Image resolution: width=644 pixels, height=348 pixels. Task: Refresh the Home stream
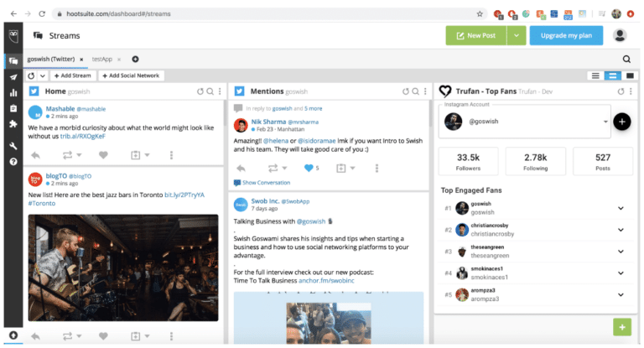(200, 91)
